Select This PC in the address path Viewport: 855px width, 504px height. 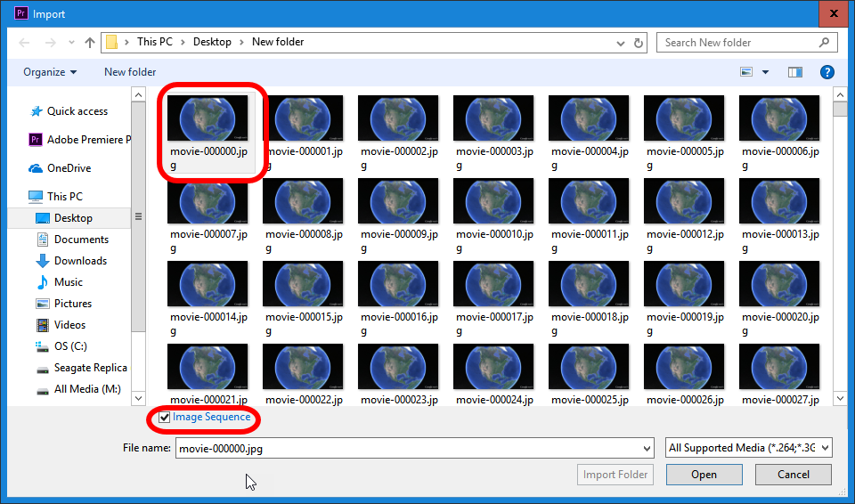coord(154,42)
